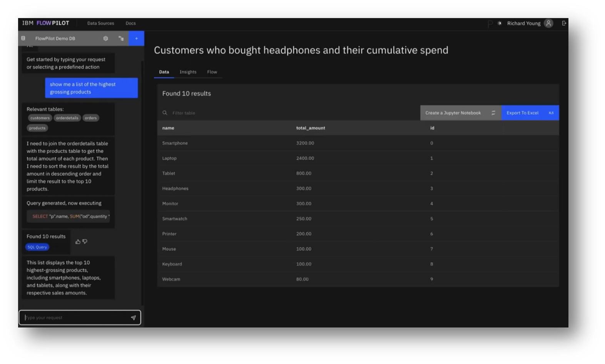Give thumbs down to the result
This screenshot has width=605, height=364.
(x=85, y=242)
